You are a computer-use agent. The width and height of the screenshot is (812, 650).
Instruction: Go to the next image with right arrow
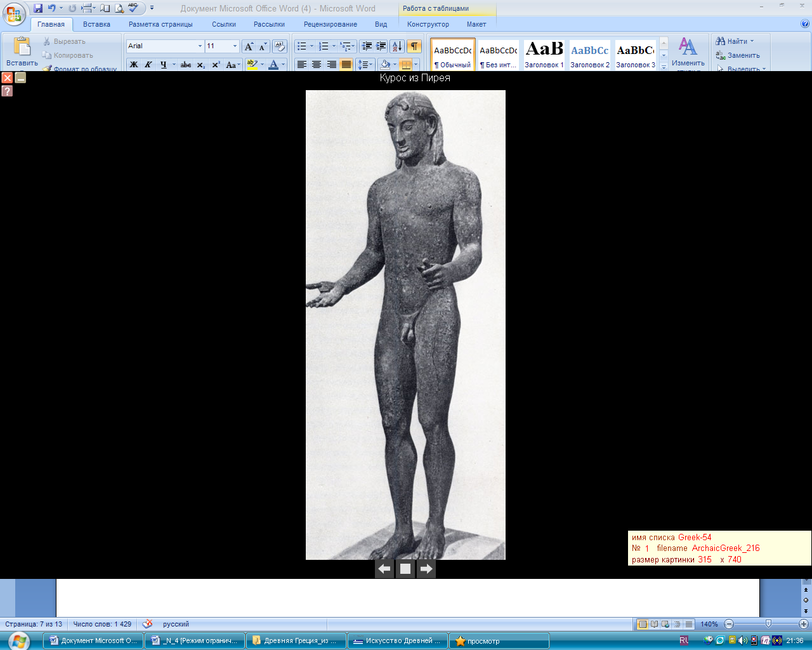pyautogui.click(x=426, y=569)
